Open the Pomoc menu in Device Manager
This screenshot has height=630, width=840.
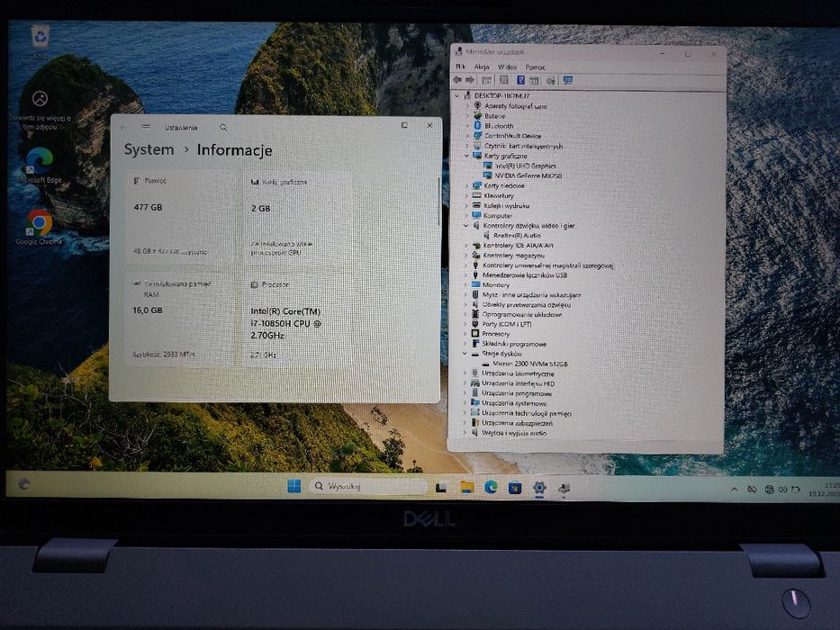point(535,67)
